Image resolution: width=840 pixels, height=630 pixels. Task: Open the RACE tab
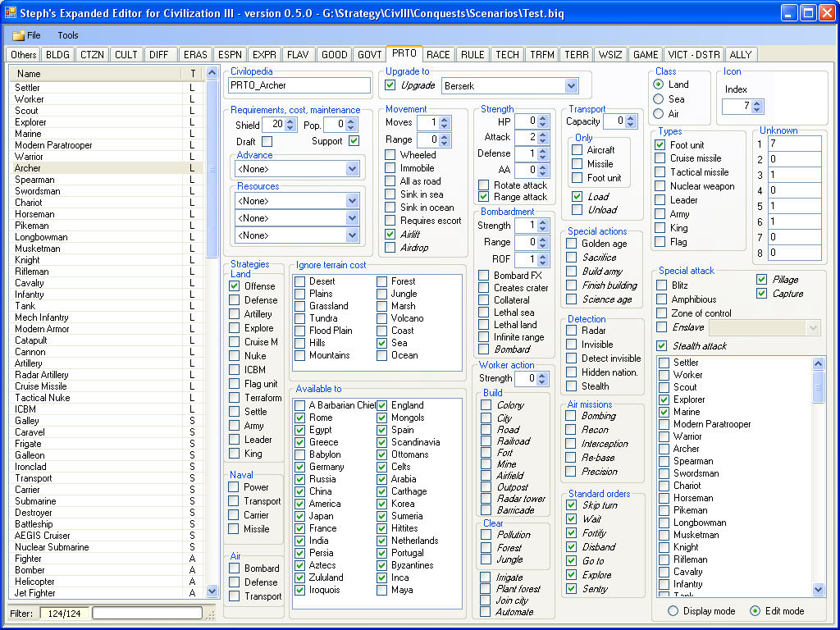[x=438, y=55]
